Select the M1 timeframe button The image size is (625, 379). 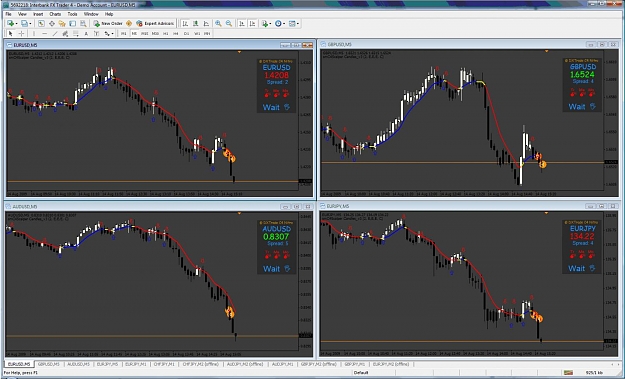tap(124, 33)
